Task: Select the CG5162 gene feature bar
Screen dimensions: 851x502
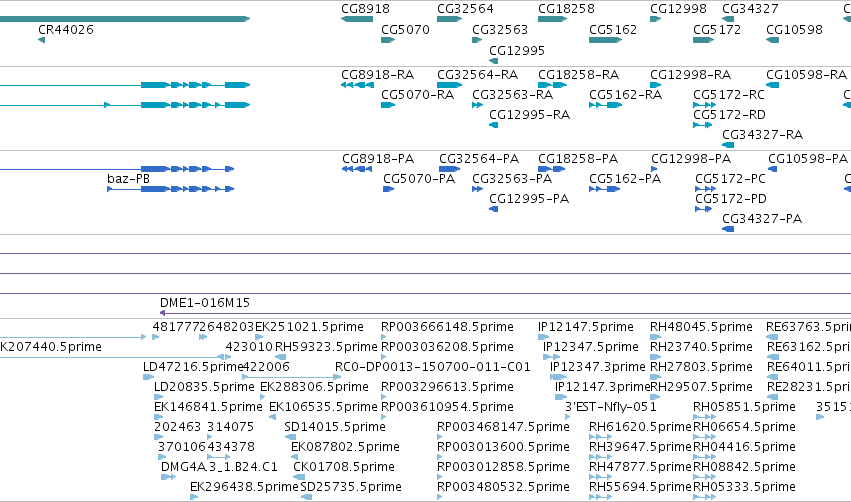Action: tap(605, 40)
